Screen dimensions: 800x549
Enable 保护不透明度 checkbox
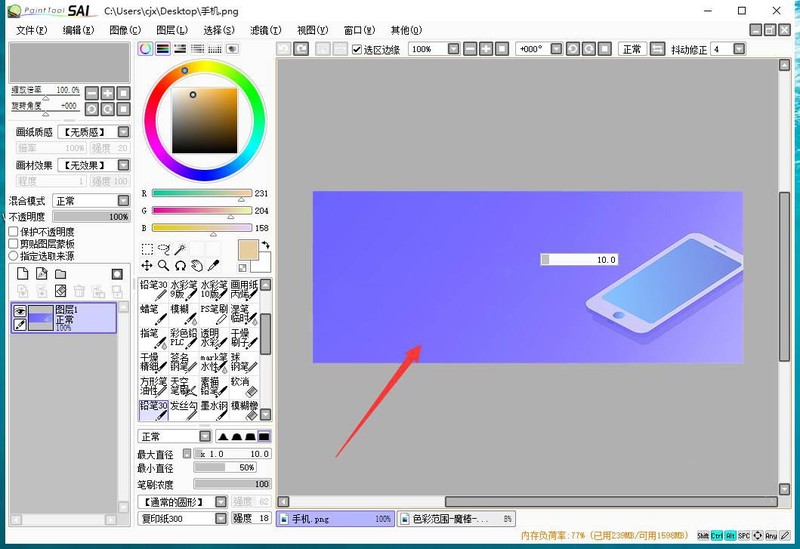[x=14, y=232]
